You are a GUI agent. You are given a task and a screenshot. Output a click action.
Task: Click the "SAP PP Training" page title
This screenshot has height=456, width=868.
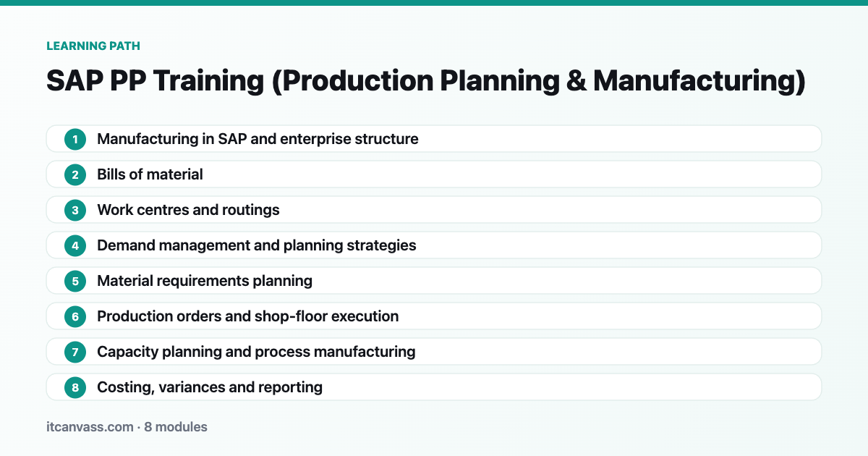coord(426,81)
